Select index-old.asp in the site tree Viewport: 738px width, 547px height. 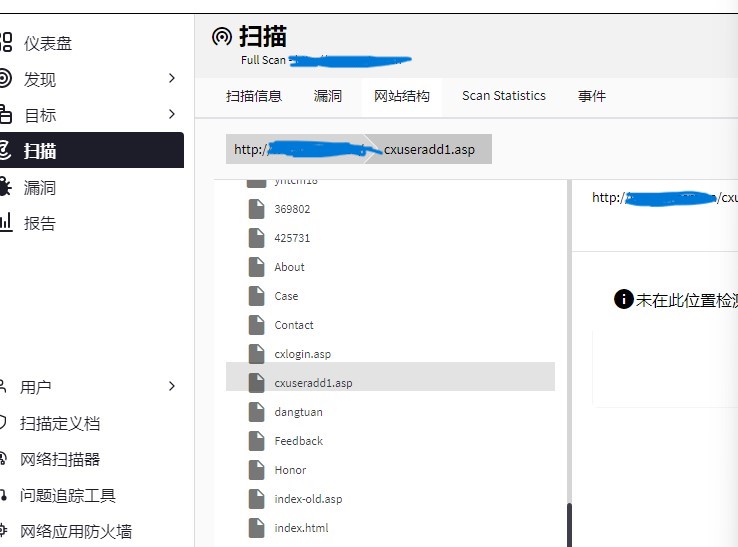(308, 499)
